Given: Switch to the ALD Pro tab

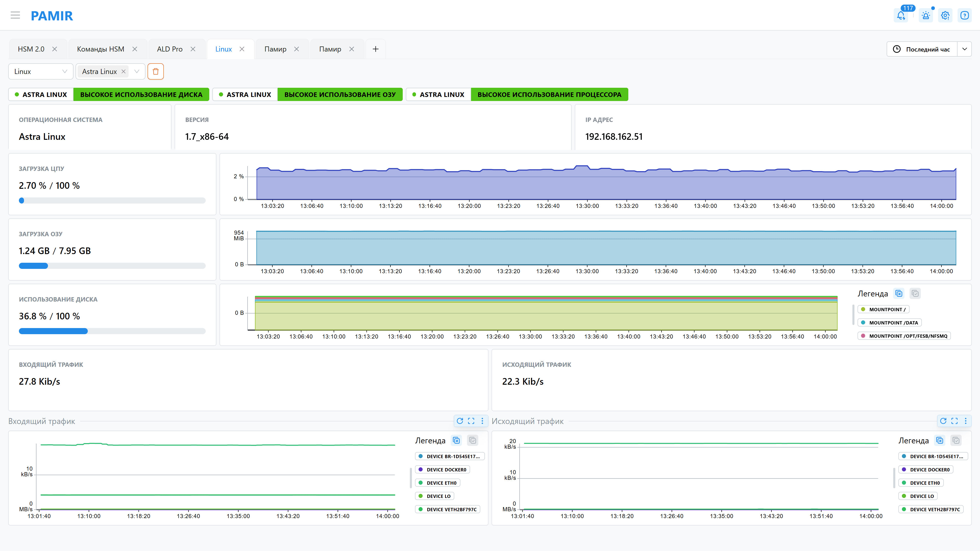Looking at the screenshot, I should pyautogui.click(x=170, y=49).
